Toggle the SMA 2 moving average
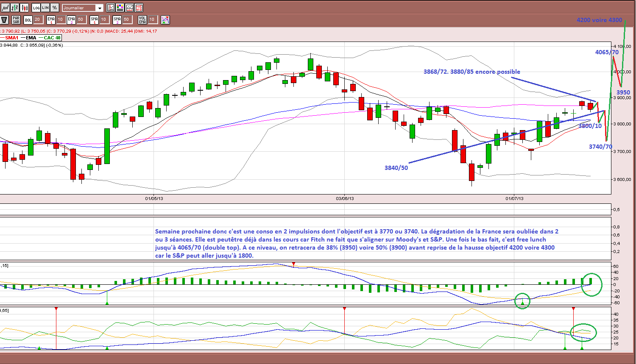This screenshot has width=636, height=364. pos(117,19)
